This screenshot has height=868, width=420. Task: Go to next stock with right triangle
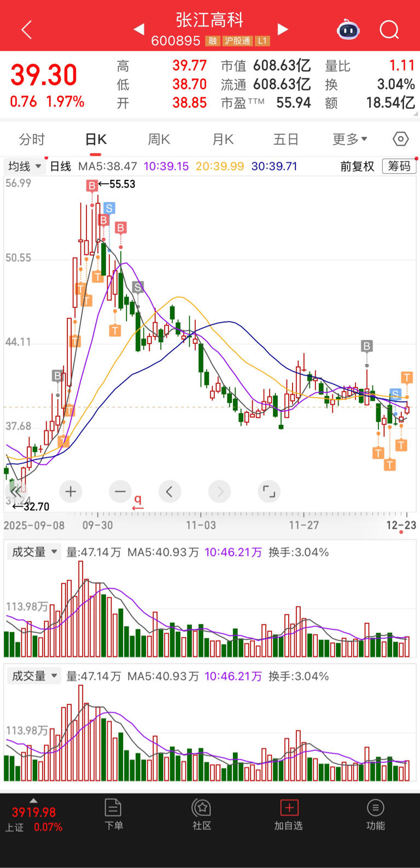coord(283,29)
